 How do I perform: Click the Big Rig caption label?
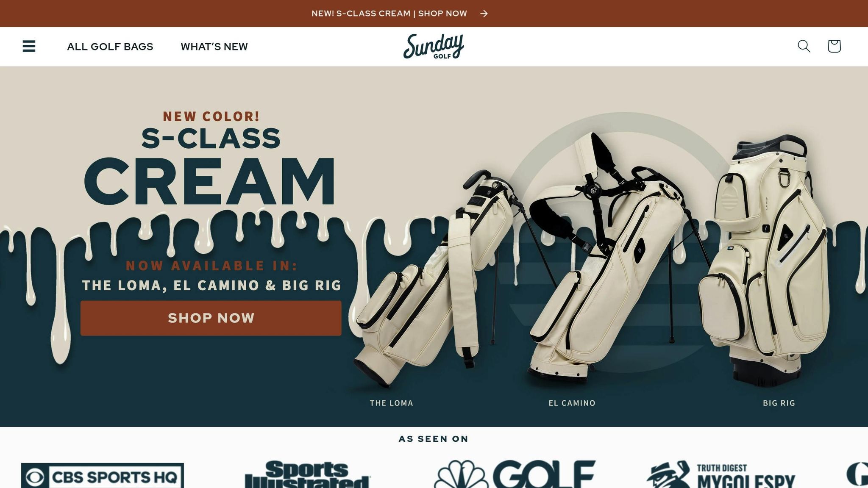point(779,403)
